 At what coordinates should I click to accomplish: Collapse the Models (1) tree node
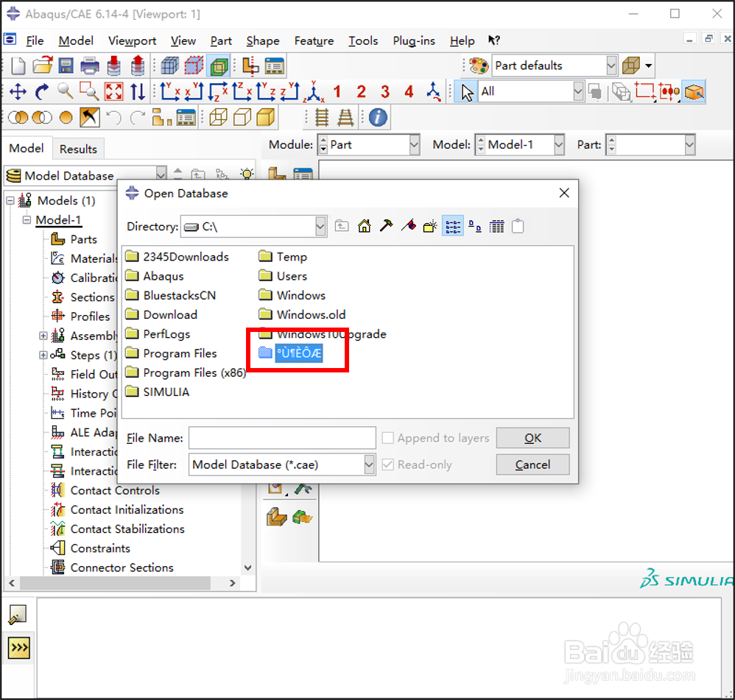[10, 200]
